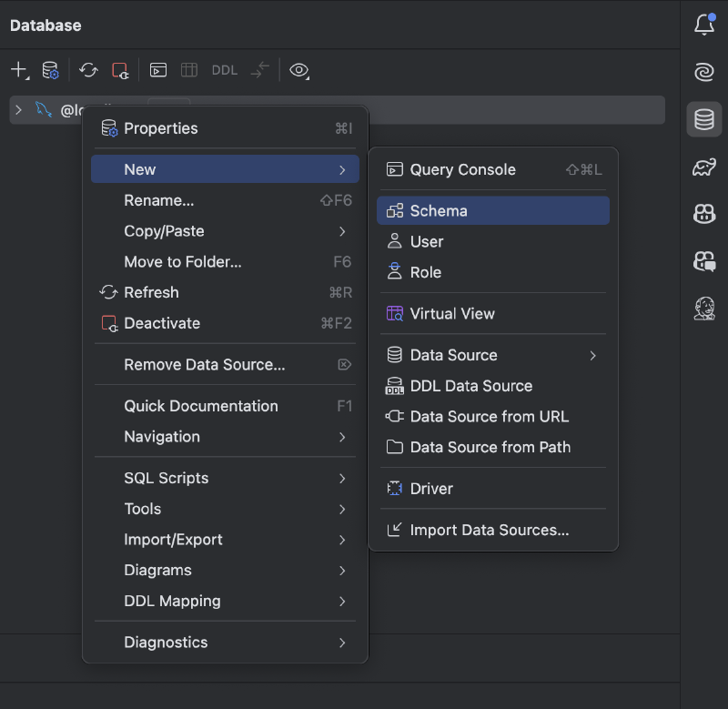Viewport: 728px width, 709px height.
Task: Select Deactivate in the context menu
Action: coord(225,323)
